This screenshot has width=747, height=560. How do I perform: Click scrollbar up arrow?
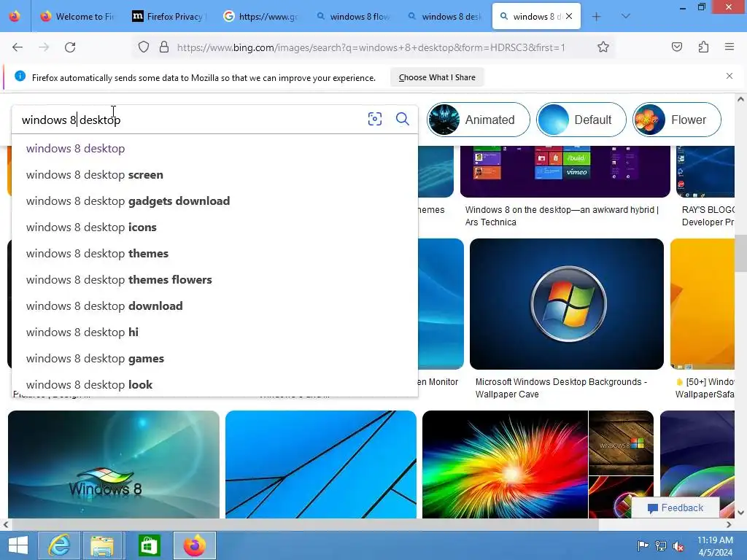pos(740,99)
